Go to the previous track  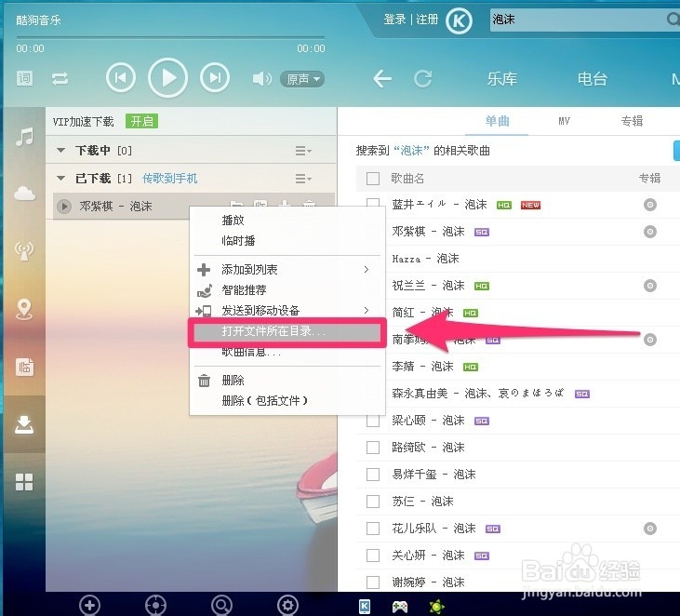tap(121, 77)
